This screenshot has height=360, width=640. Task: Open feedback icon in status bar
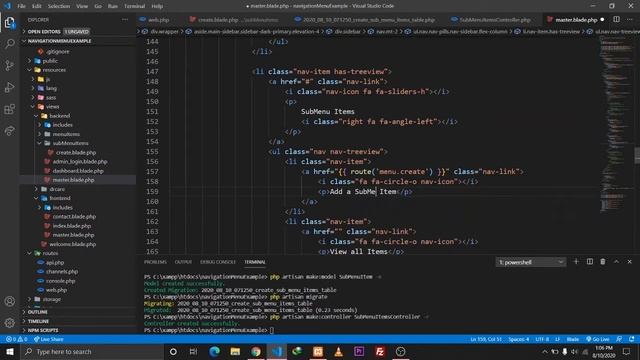(x=619, y=339)
